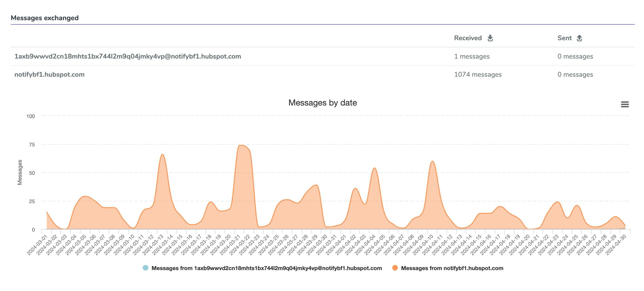Viewport: 644px width, 291px height.
Task: Click the 2024-03-01 x-axis date label
Action: point(37,245)
